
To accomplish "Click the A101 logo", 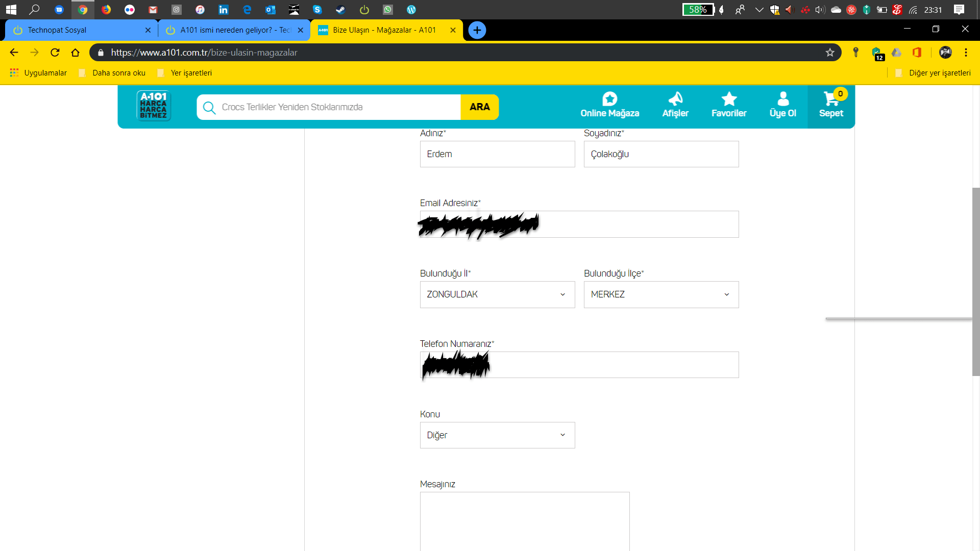I will pos(154,106).
